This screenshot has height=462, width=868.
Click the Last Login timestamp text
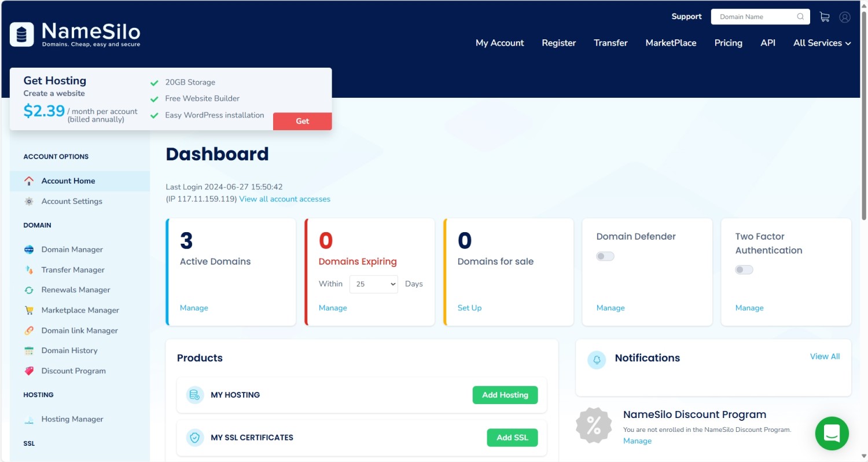point(224,187)
